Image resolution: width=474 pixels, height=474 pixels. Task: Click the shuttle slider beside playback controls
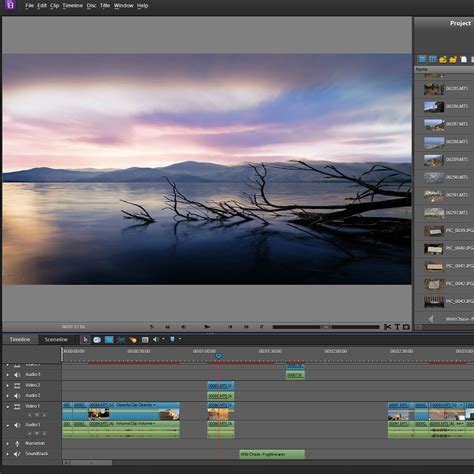[326, 327]
